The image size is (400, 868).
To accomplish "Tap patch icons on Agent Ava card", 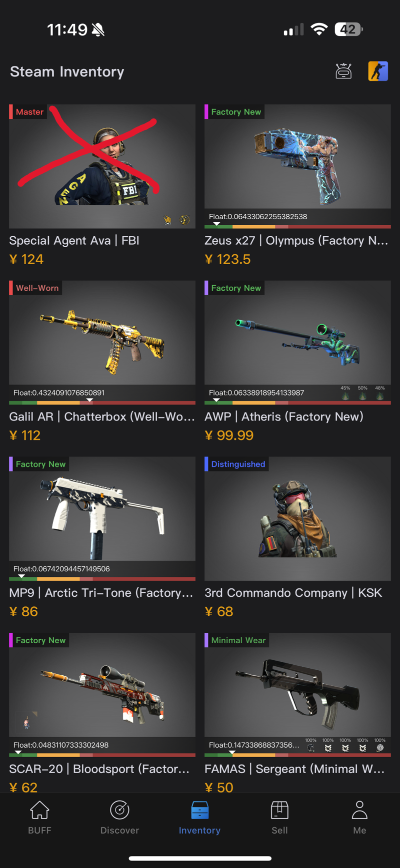I will [x=176, y=220].
